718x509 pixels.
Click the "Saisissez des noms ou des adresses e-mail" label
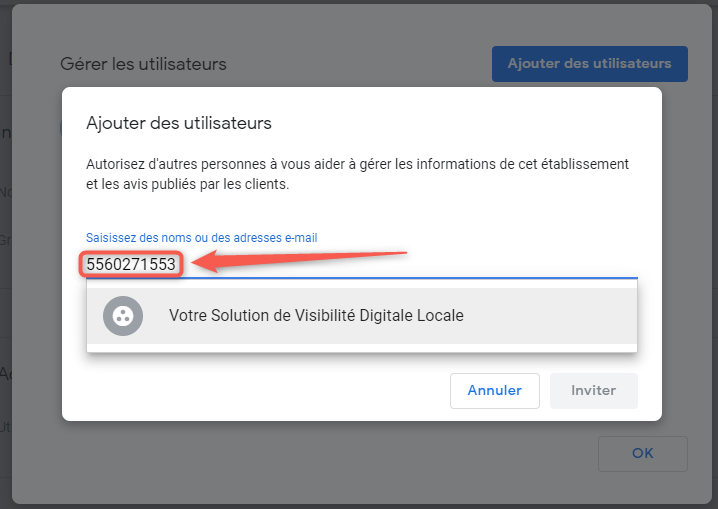pyautogui.click(x=201, y=238)
